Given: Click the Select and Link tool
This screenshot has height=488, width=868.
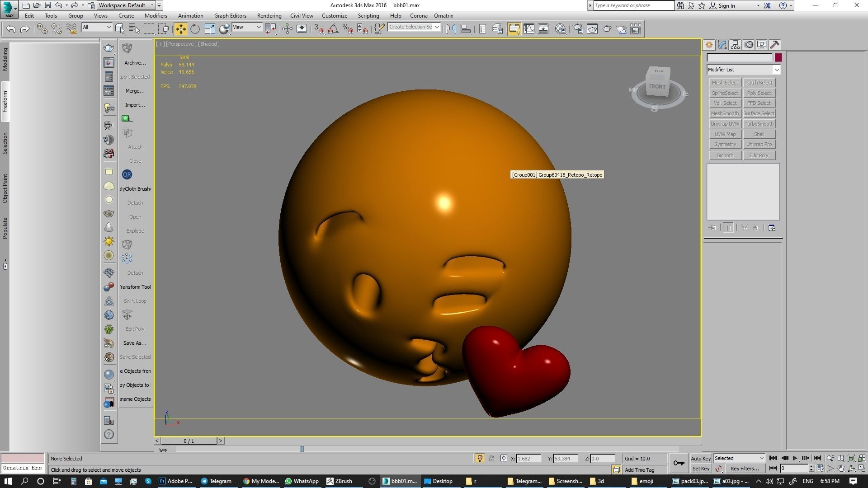Looking at the screenshot, I should point(42,29).
